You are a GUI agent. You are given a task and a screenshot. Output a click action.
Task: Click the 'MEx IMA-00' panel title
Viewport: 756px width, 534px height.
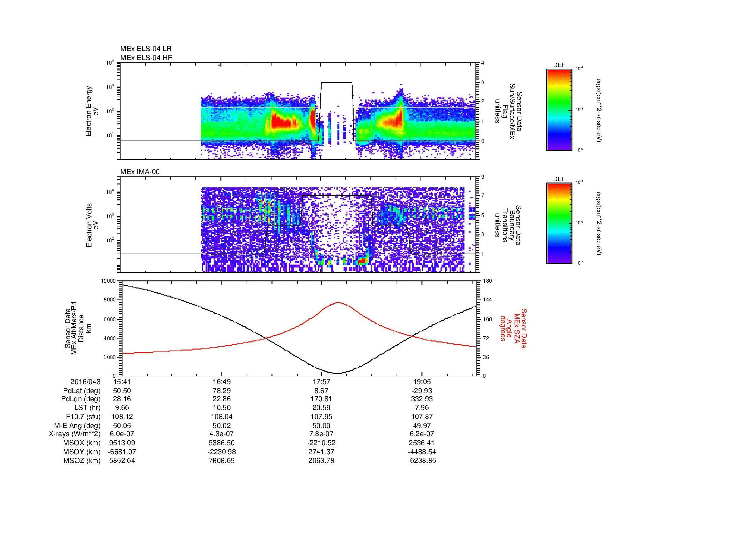click(140, 172)
